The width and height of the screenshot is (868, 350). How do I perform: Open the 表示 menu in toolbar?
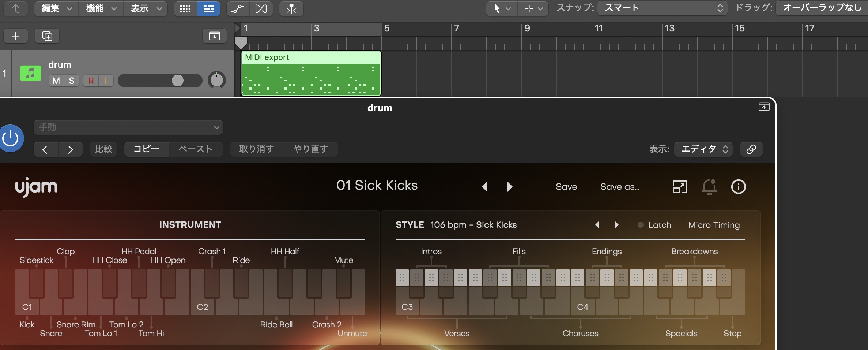coord(146,8)
